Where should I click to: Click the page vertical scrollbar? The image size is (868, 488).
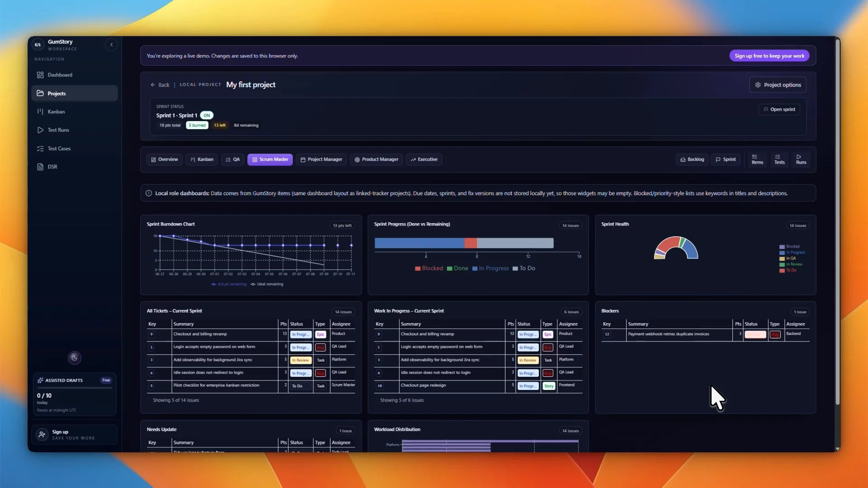(837, 221)
